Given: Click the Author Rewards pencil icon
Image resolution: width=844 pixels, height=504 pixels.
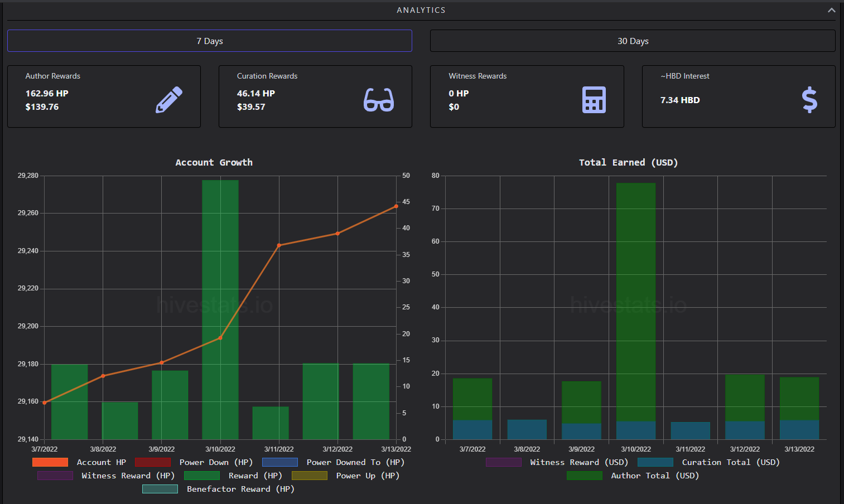Looking at the screenshot, I should pyautogui.click(x=169, y=100).
